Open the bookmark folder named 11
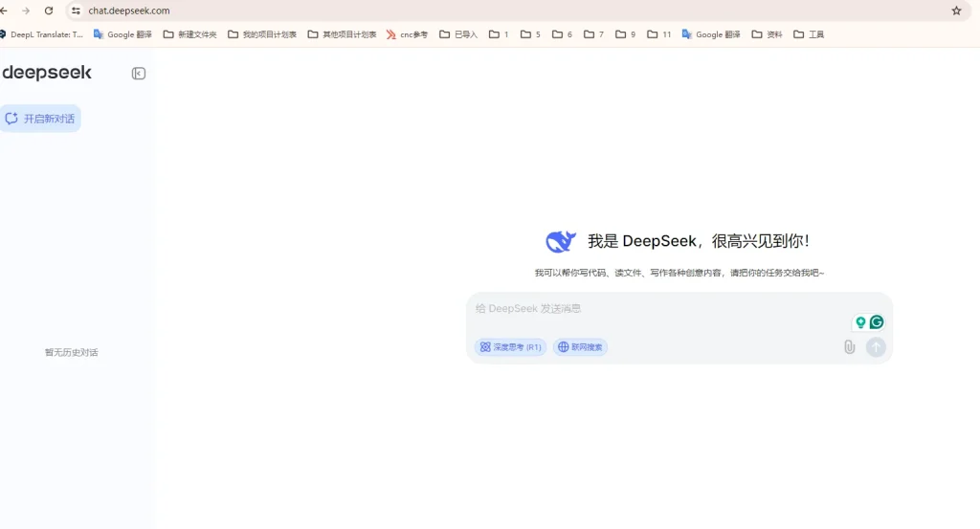The image size is (980, 529). (658, 34)
